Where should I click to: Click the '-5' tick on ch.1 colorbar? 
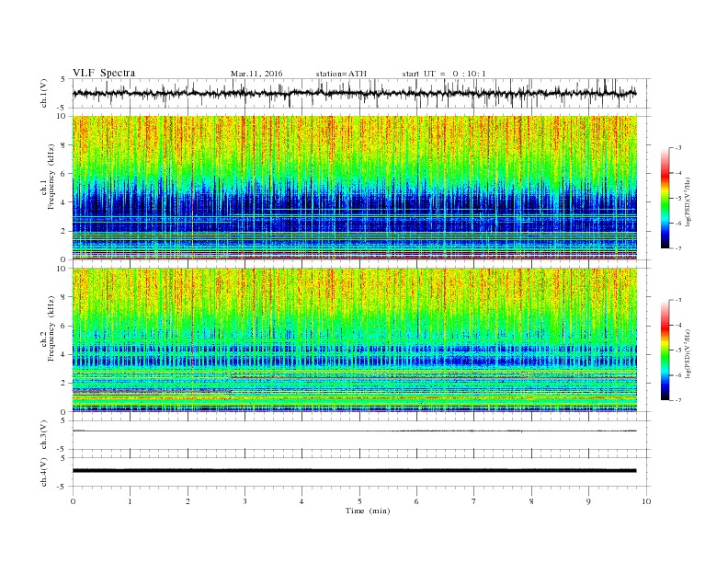point(678,198)
